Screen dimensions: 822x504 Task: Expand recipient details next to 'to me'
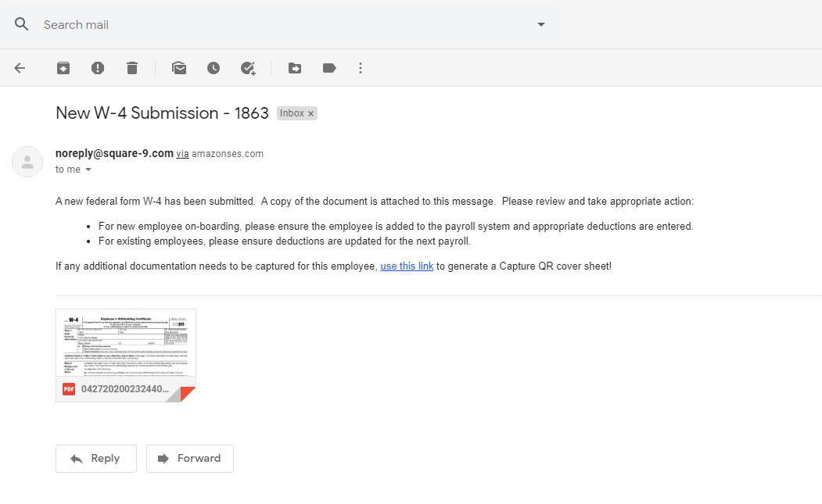pos(88,170)
